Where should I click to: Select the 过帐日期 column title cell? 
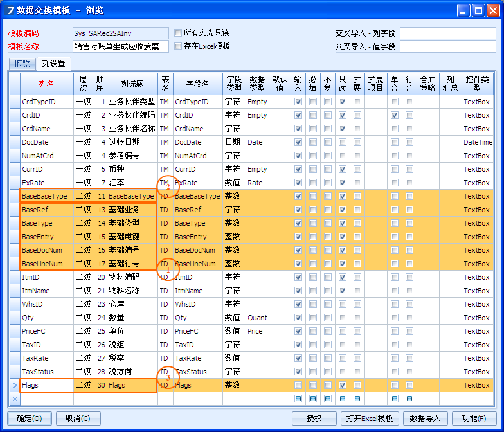[132, 142]
